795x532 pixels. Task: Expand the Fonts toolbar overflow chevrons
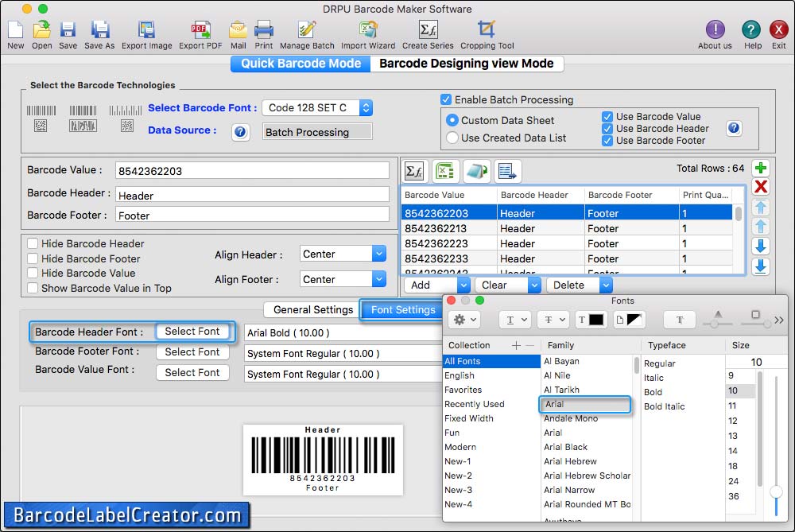coord(779,320)
